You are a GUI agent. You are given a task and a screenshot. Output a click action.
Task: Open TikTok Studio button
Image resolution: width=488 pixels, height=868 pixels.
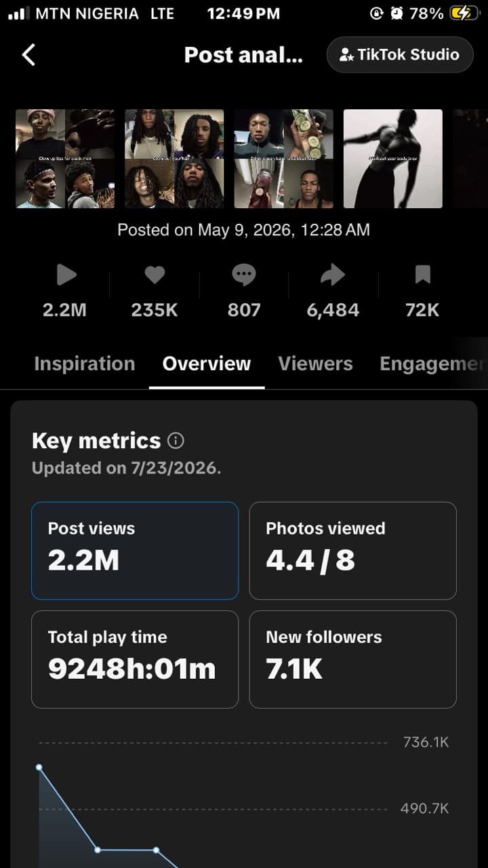[x=400, y=55]
